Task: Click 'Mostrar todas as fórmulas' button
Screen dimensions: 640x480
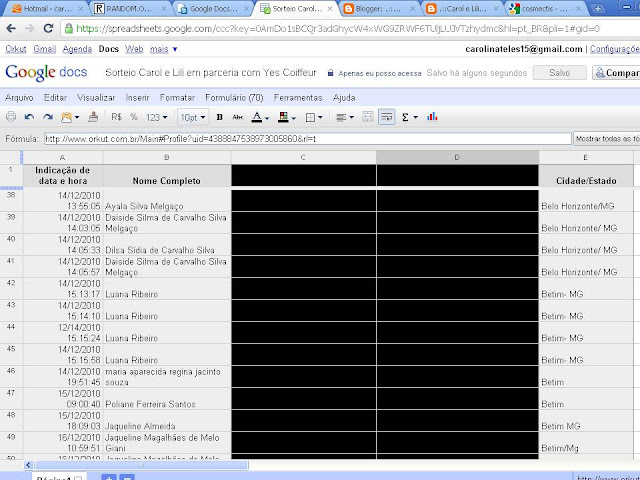Action: pos(607,139)
